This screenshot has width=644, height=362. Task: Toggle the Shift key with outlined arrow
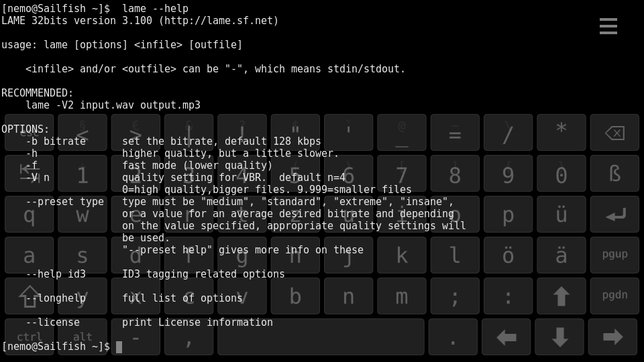coord(30,296)
